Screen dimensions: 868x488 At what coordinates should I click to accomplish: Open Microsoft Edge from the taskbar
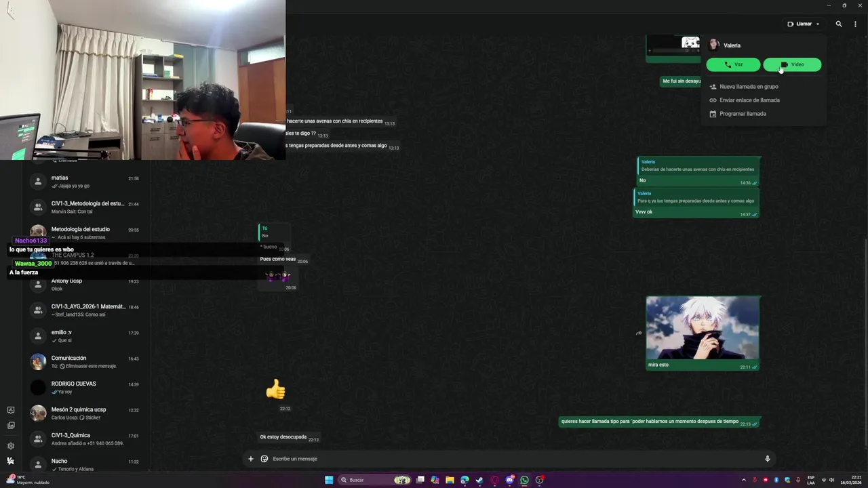465,480
